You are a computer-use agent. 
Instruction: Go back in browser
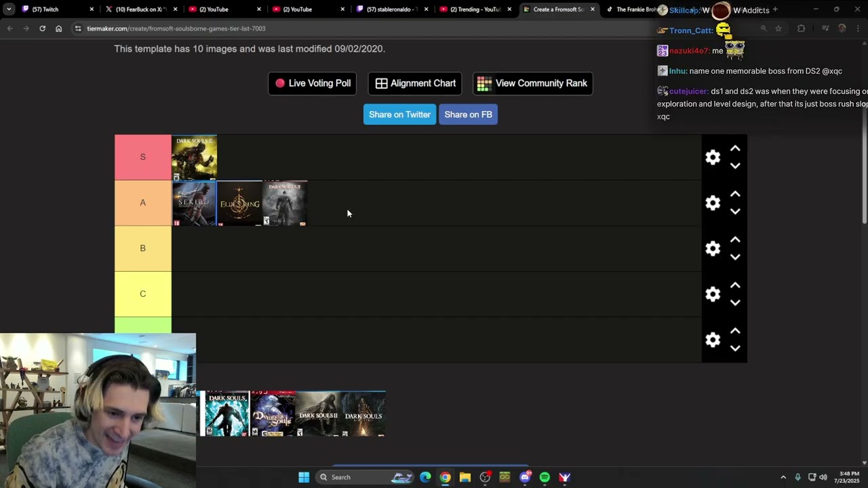pyautogui.click(x=9, y=28)
